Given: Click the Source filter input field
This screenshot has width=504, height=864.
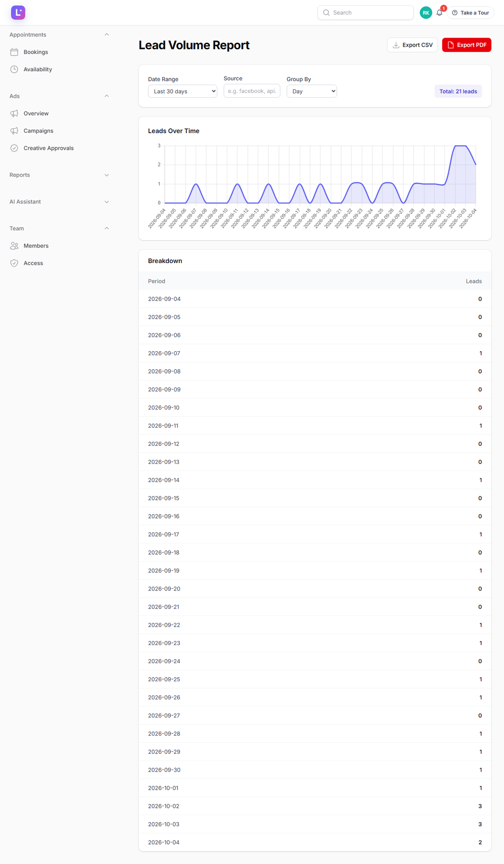Looking at the screenshot, I should (x=252, y=91).
